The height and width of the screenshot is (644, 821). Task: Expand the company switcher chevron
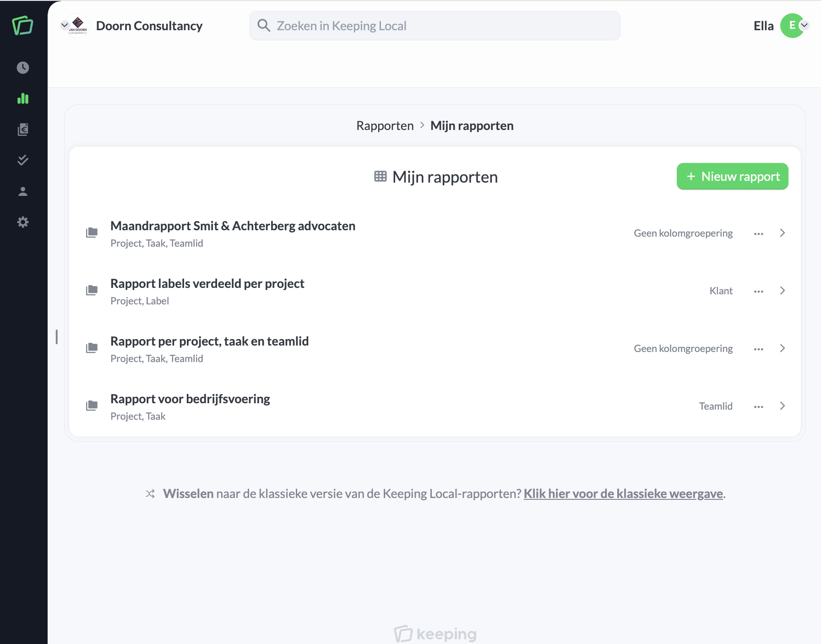pos(65,25)
